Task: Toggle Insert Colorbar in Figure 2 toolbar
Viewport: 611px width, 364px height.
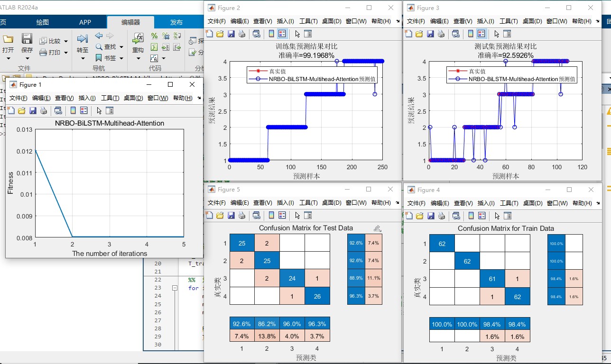Action: pos(271,34)
